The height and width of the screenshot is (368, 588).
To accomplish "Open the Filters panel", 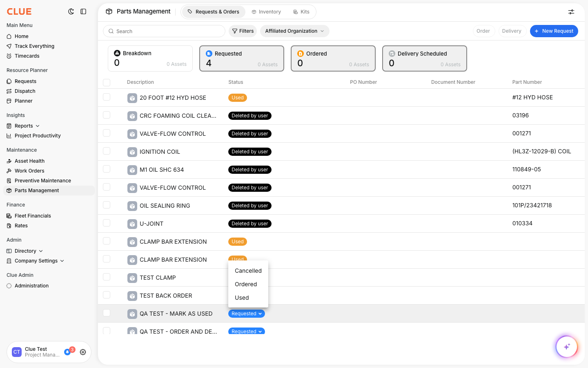I will (x=243, y=31).
